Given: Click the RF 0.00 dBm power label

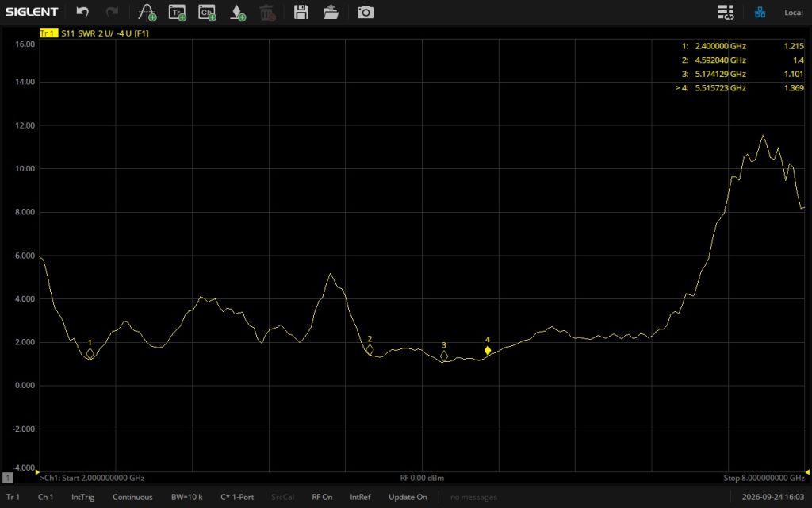Looking at the screenshot, I should (422, 478).
